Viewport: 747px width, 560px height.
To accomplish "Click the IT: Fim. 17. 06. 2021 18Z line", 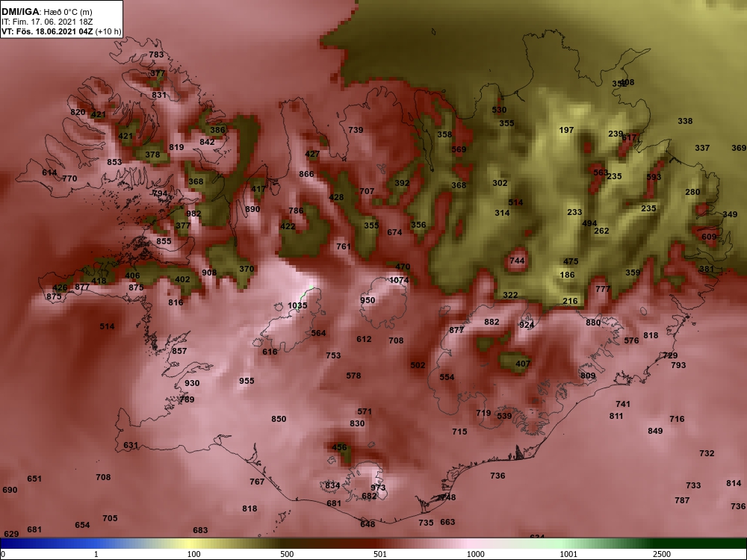I will pos(46,22).
